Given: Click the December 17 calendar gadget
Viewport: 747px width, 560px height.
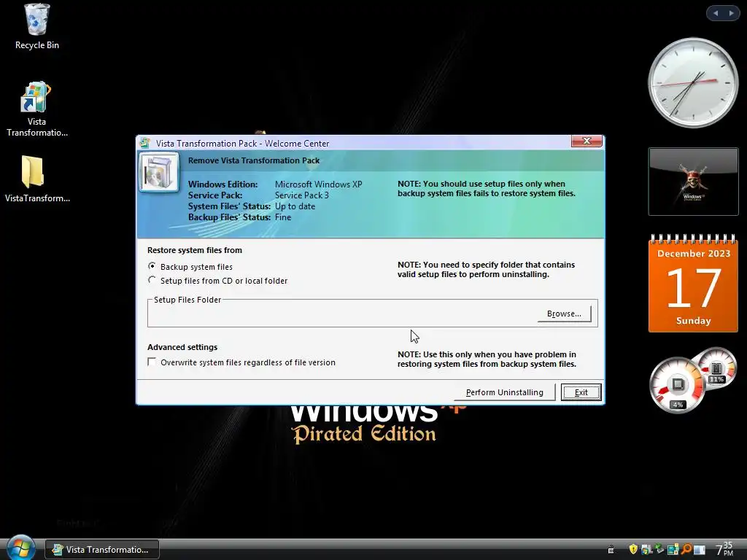Looking at the screenshot, I should coord(693,283).
